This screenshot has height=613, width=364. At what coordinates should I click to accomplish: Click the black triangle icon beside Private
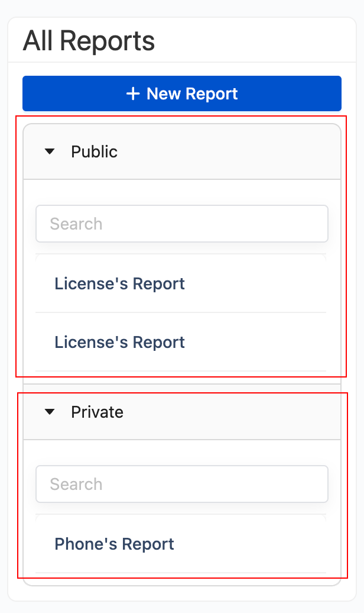[x=50, y=412]
